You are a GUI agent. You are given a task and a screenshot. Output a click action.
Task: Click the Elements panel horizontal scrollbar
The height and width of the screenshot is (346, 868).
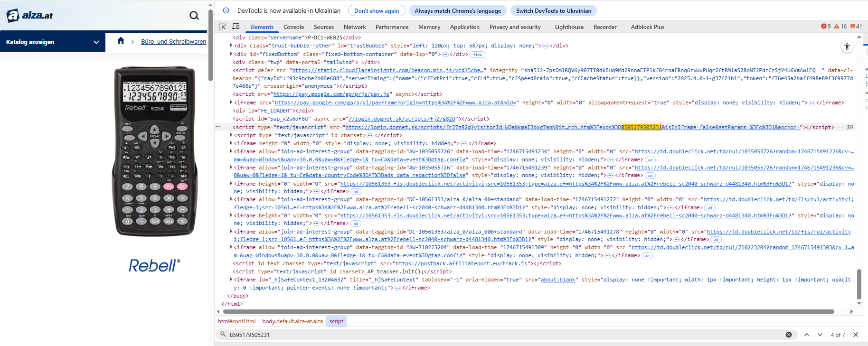coord(528,312)
